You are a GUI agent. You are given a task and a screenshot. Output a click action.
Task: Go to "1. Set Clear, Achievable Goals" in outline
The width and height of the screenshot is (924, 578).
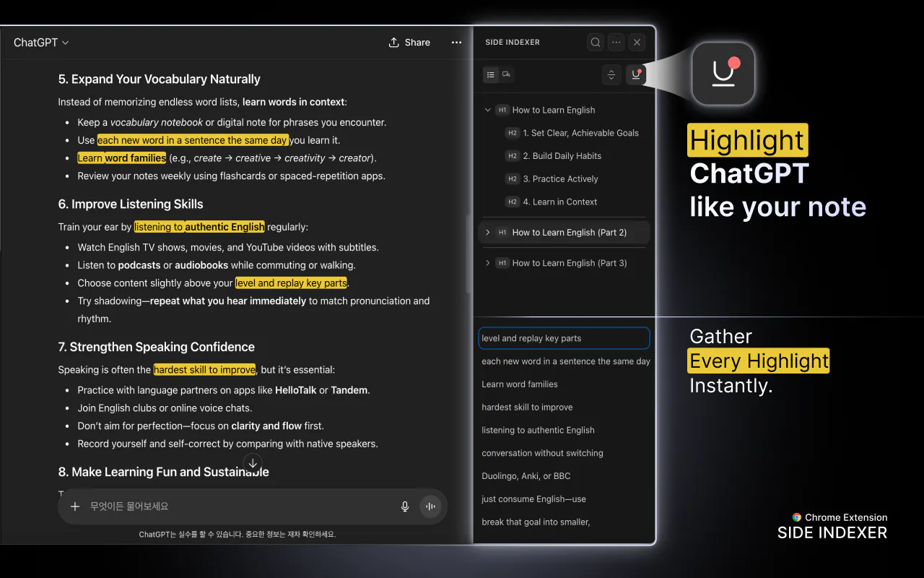pos(580,133)
